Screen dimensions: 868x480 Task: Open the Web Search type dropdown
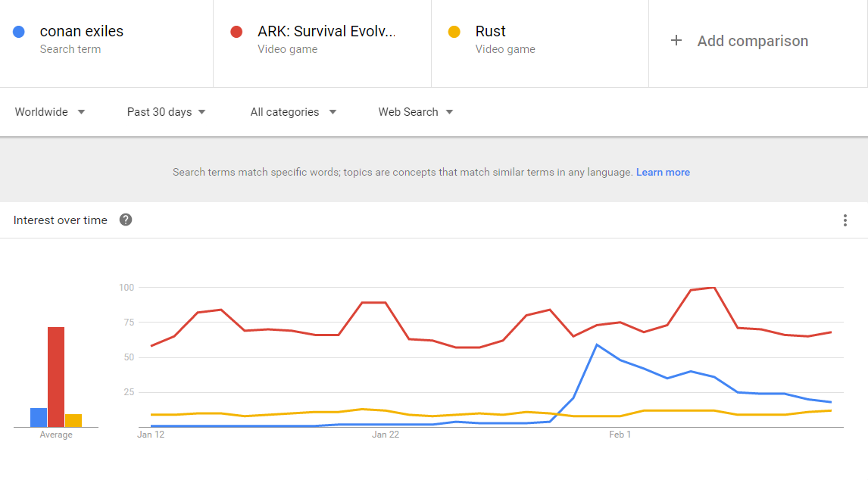[416, 112]
